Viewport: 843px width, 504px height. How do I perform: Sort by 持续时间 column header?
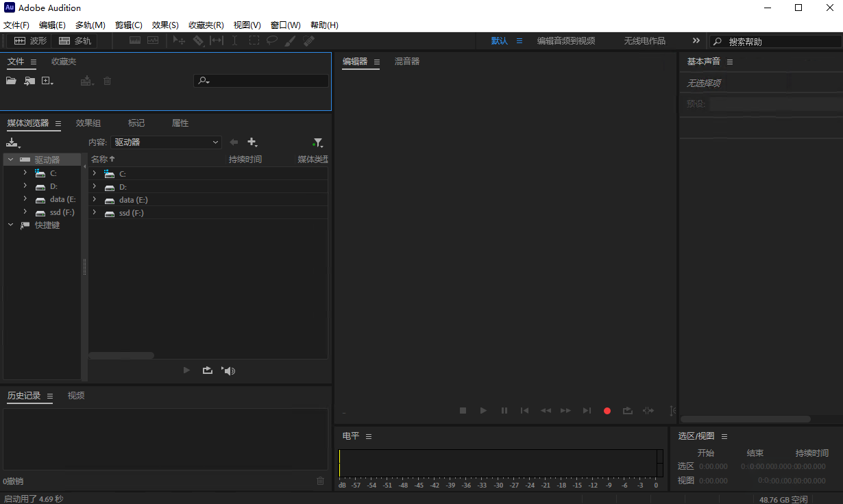[x=245, y=159]
